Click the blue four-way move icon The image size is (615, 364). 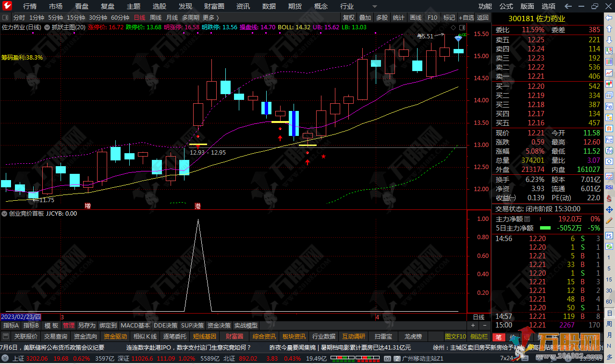(609, 209)
